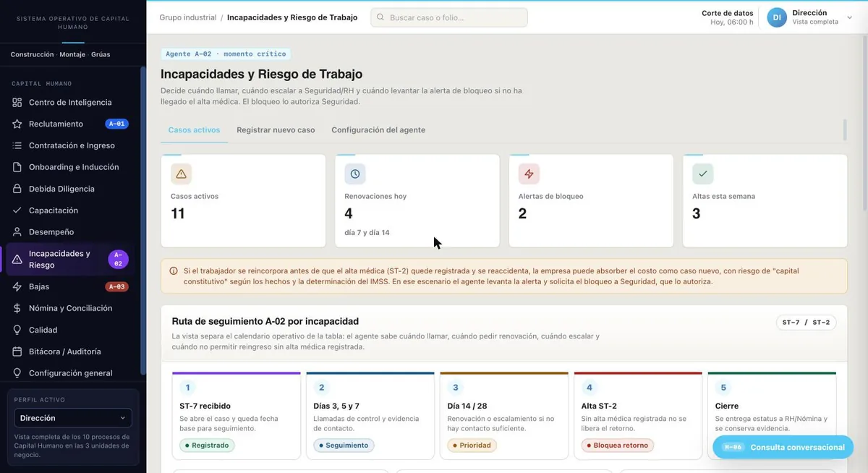
Task: Click the Calidad lightbulb icon
Action: click(17, 330)
